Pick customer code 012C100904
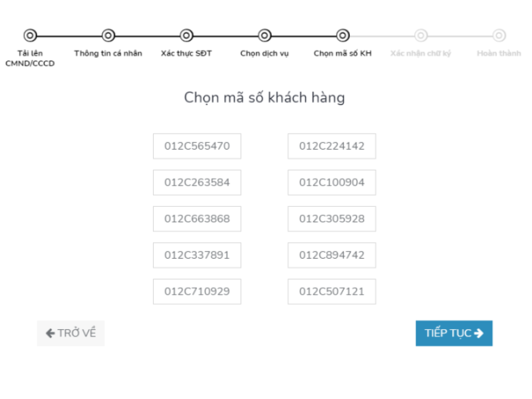This screenshot has height=399, width=532. pyautogui.click(x=331, y=182)
